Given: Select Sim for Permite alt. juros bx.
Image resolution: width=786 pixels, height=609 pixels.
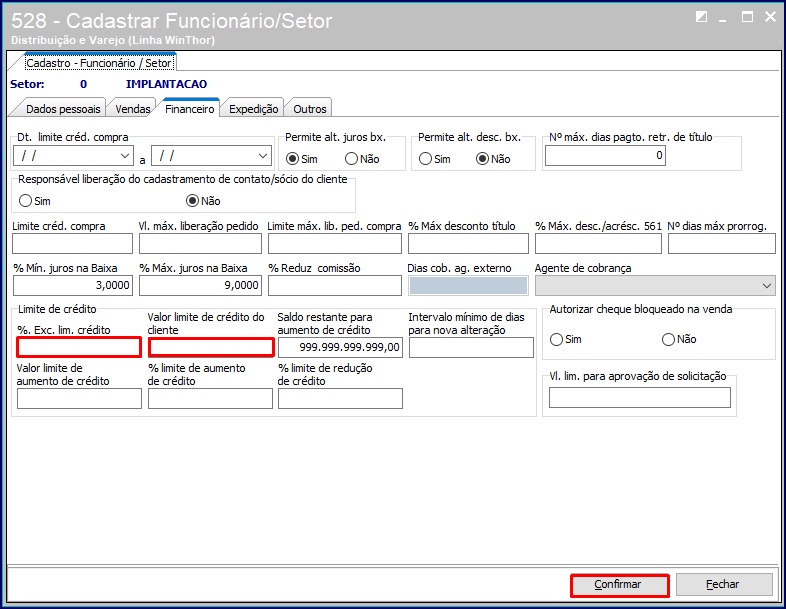Looking at the screenshot, I should pyautogui.click(x=292, y=159).
